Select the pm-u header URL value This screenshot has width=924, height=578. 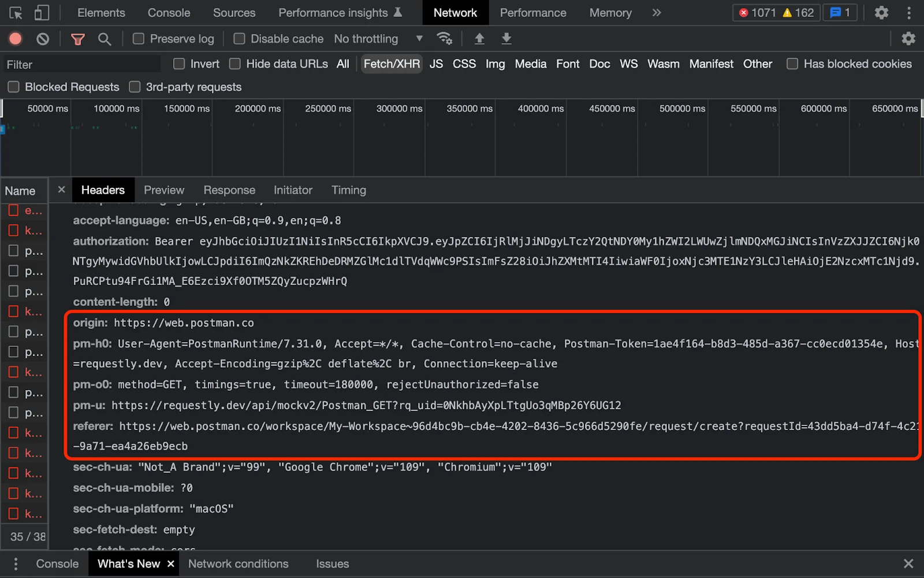[x=366, y=405]
